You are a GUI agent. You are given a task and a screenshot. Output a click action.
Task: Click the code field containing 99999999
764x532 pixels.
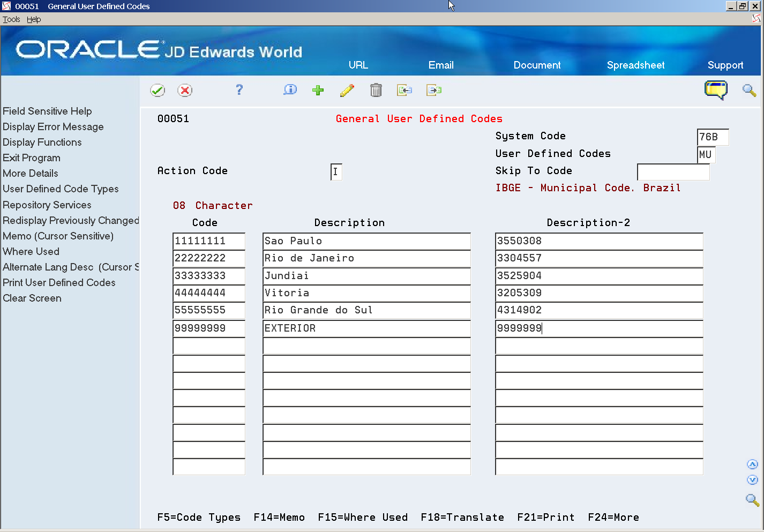click(209, 328)
